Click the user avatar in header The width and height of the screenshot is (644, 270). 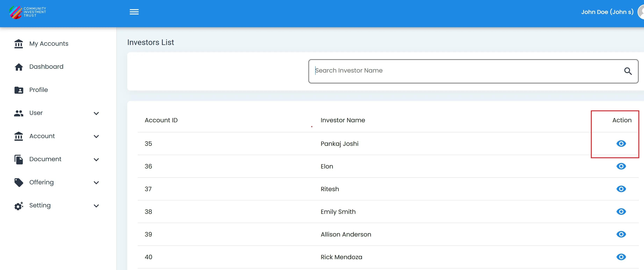point(641,12)
